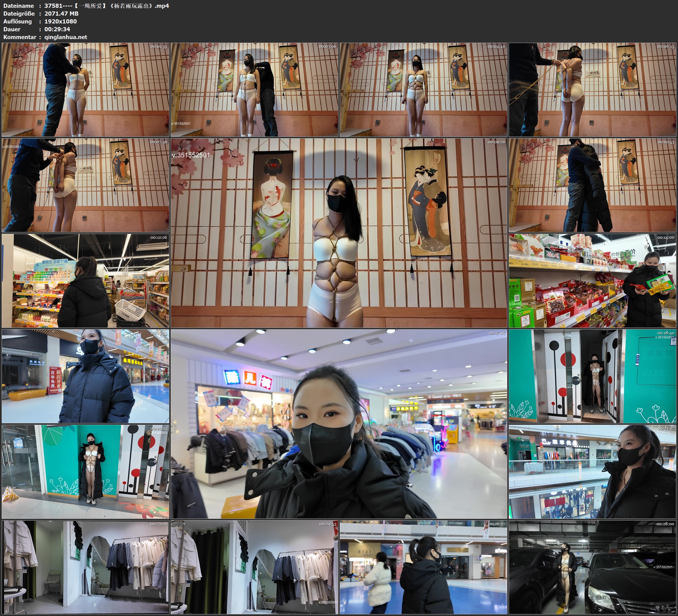Click the thumbnail at 00:10:53
The image size is (678, 616).
click(592, 185)
